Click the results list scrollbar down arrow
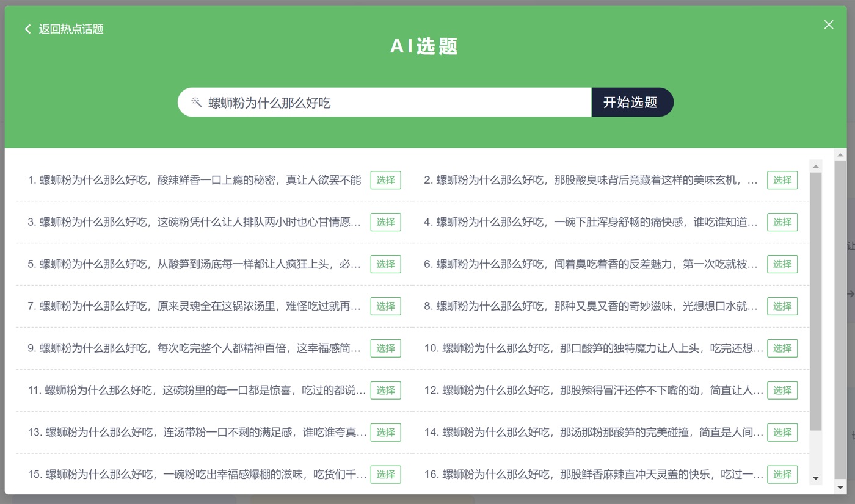This screenshot has width=855, height=504. (815, 478)
